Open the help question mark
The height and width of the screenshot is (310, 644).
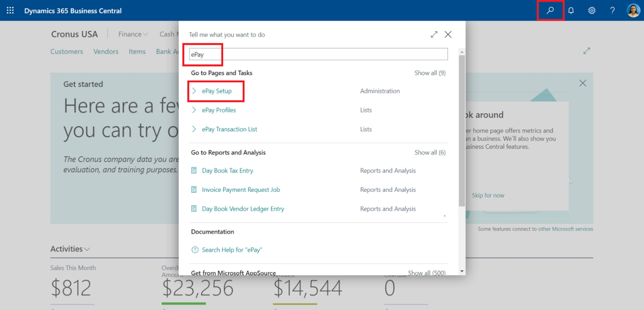click(x=612, y=11)
